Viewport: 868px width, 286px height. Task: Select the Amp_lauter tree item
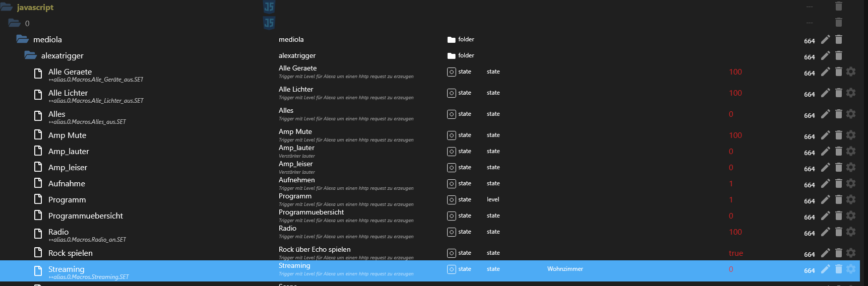[x=69, y=151]
